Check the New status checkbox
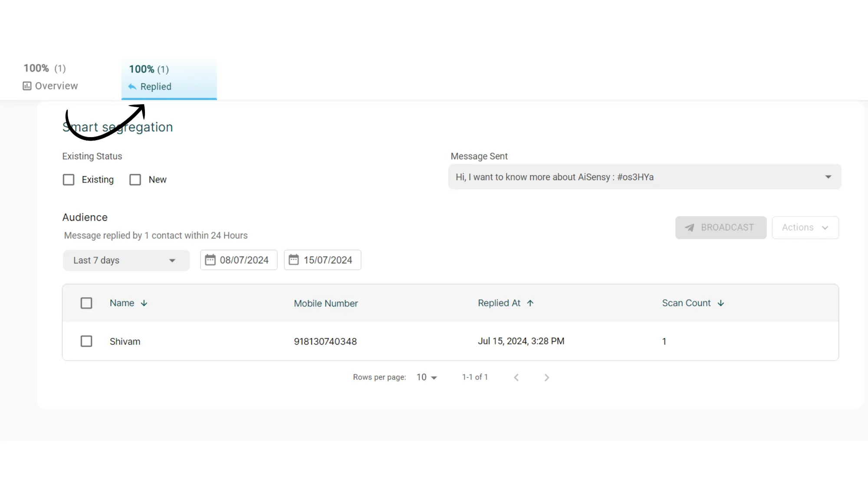 (135, 180)
